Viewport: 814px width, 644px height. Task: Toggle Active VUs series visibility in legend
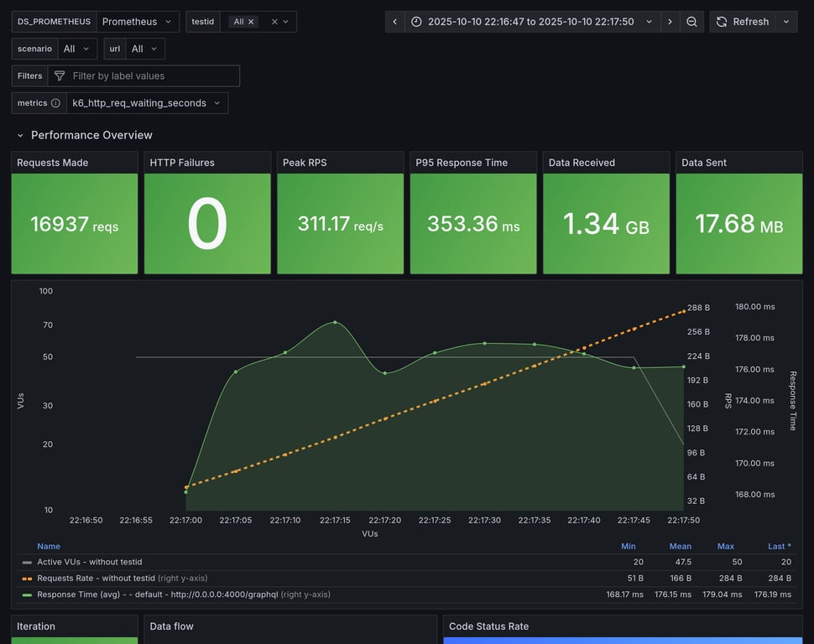click(91, 562)
